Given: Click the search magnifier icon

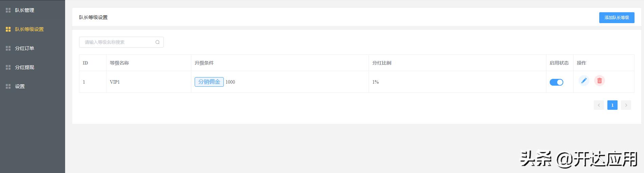Looking at the screenshot, I should point(157,42).
